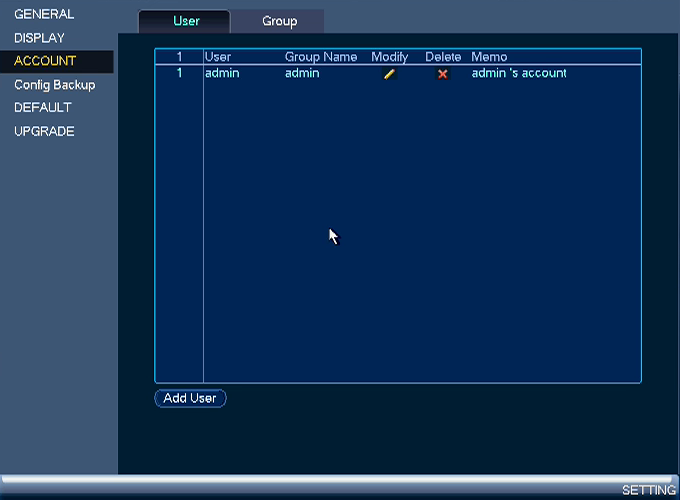Go to the DEFAULT menu item
The width and height of the screenshot is (680, 500).
point(42,108)
